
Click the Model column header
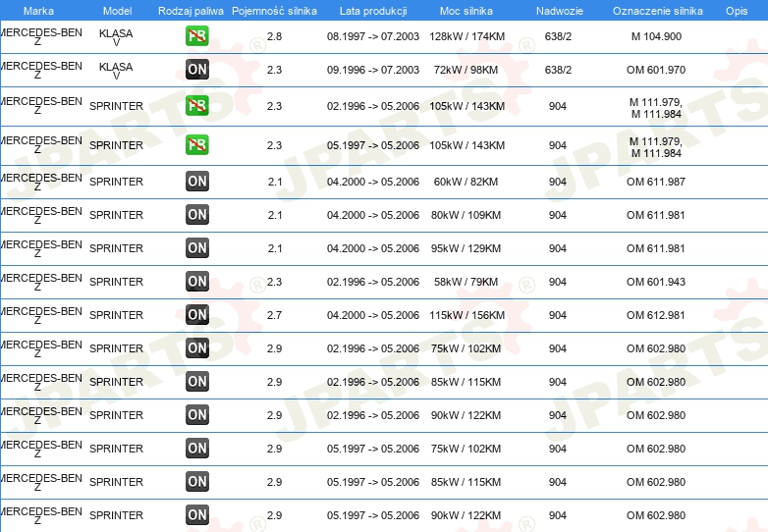pyautogui.click(x=117, y=11)
